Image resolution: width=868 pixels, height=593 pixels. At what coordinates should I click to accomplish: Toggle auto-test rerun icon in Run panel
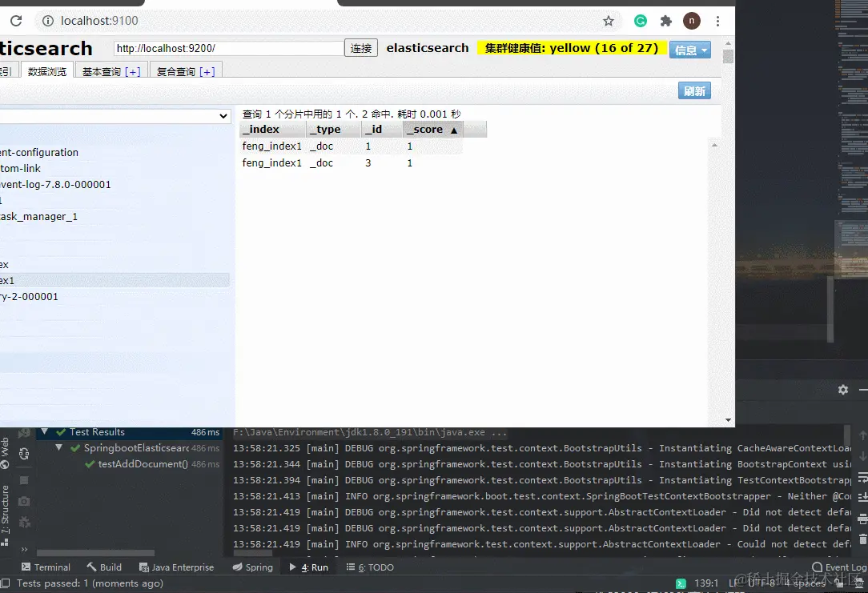(x=24, y=455)
